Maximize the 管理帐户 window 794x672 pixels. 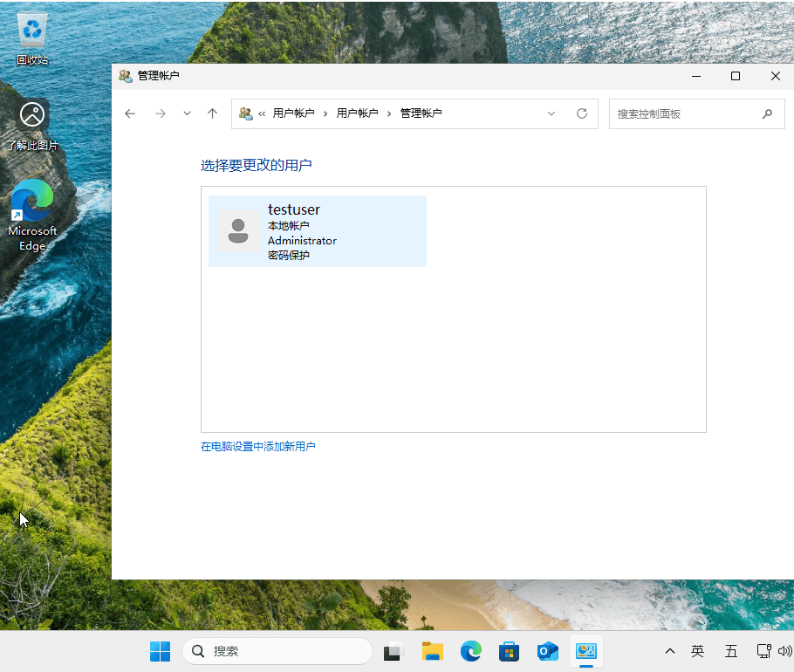pyautogui.click(x=736, y=76)
